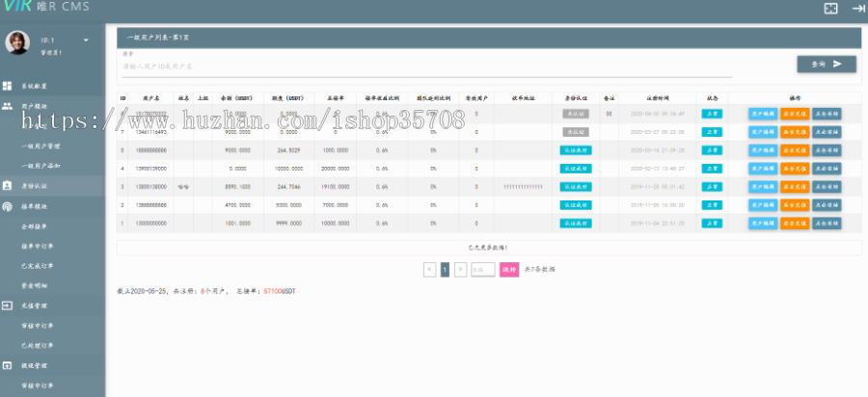Open the ID:1 admin profile dropdown arrow
This screenshot has width=868, height=397.
click(x=86, y=40)
